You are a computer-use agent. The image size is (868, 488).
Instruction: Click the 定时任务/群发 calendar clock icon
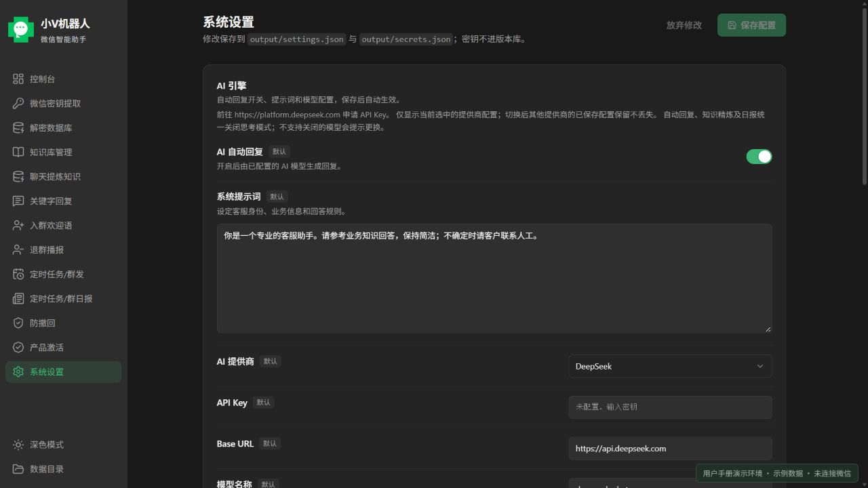18,274
